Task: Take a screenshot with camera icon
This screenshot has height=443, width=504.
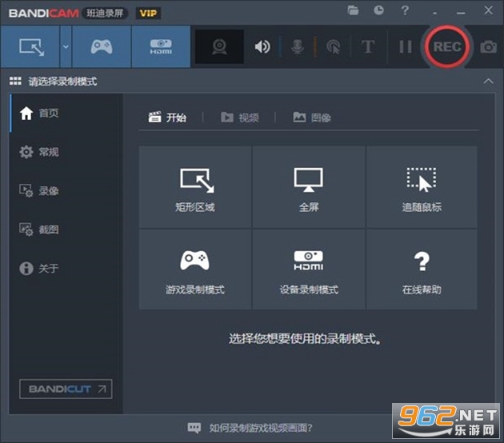Action: tap(488, 47)
